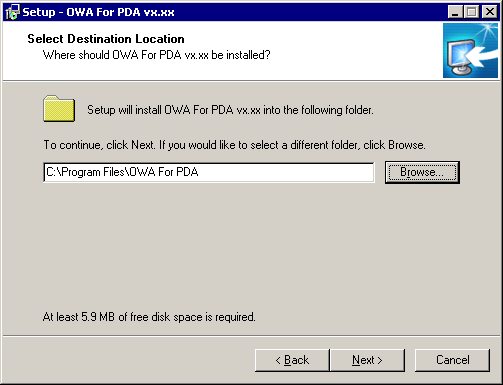Click the yellow folder icon

coord(59,109)
